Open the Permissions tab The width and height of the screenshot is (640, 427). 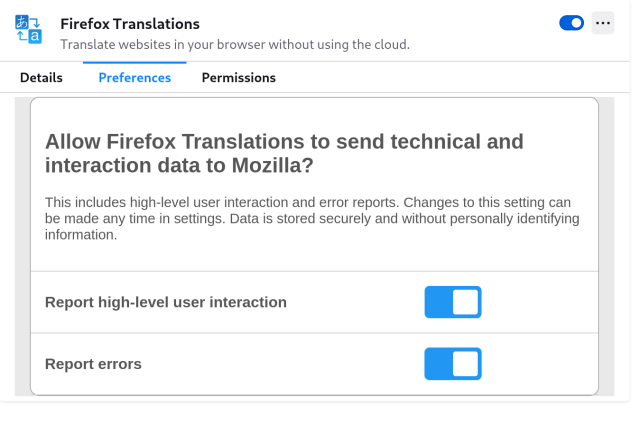tap(239, 78)
